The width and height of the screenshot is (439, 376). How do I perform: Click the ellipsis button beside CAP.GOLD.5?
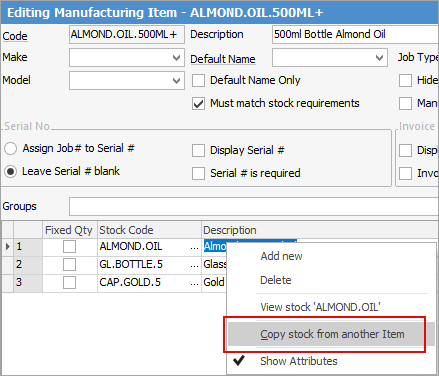click(195, 283)
